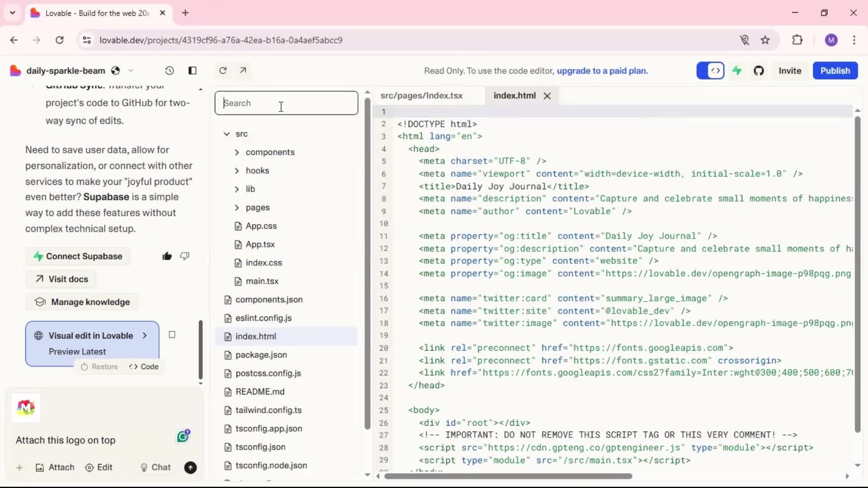Screen dimensions: 868x488
Task: Open index.css file
Action: (x=264, y=263)
